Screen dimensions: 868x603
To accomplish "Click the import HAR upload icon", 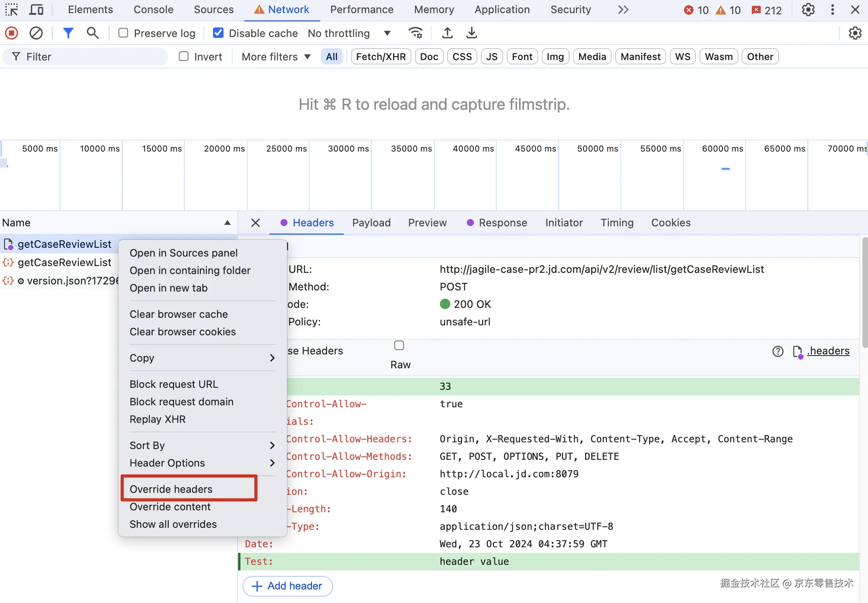I will [x=448, y=33].
